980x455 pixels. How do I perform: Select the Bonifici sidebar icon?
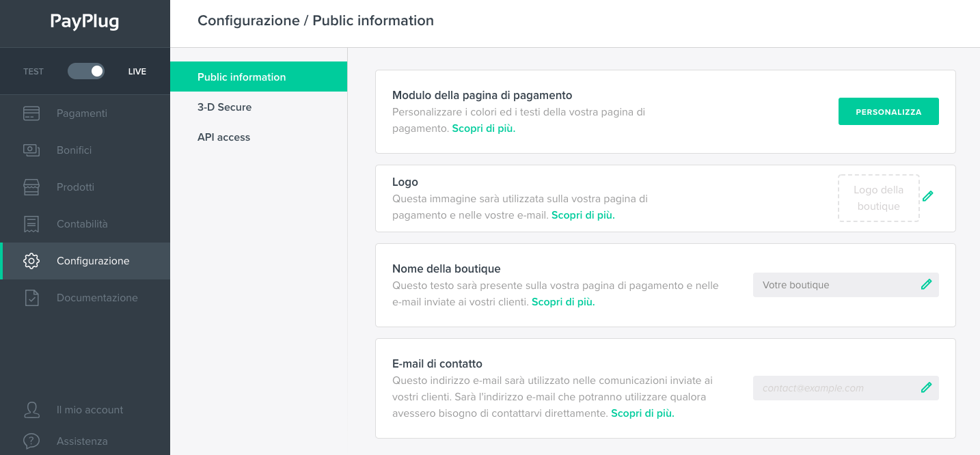(31, 150)
